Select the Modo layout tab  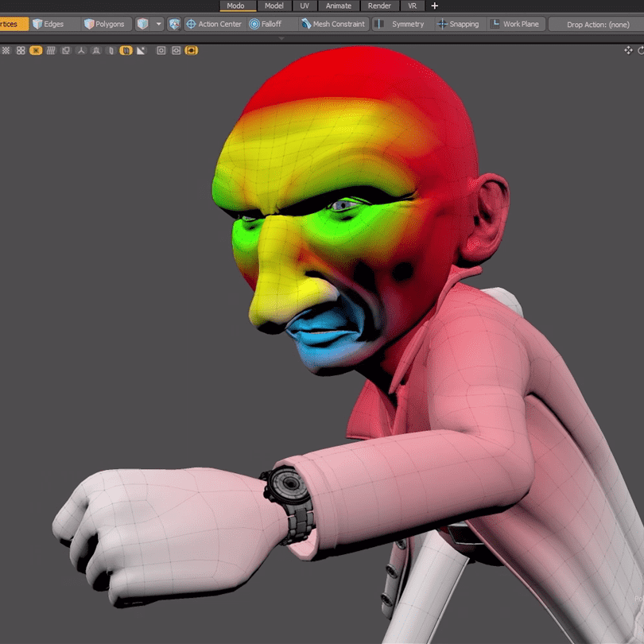click(x=236, y=6)
